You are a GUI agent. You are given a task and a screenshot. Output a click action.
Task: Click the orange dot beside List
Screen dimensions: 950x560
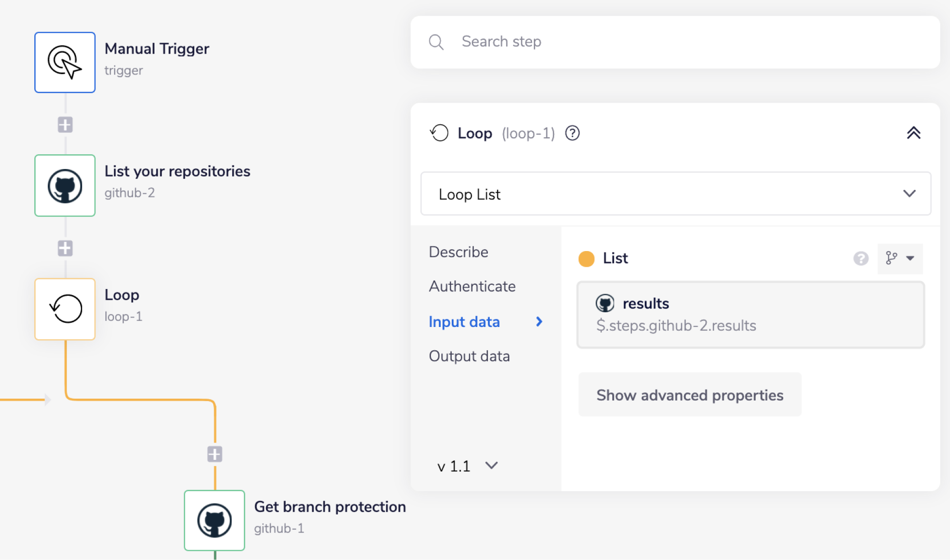pyautogui.click(x=587, y=259)
